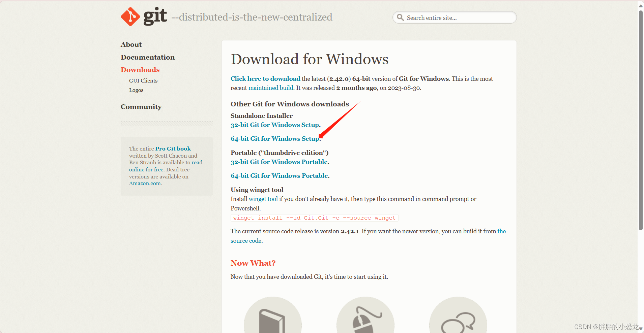Open Logos submenu item
Viewport: 644px width, 333px height.
pos(136,90)
